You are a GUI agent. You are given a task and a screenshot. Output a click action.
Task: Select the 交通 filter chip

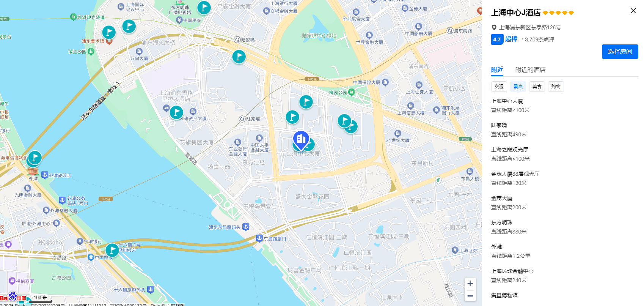click(499, 87)
